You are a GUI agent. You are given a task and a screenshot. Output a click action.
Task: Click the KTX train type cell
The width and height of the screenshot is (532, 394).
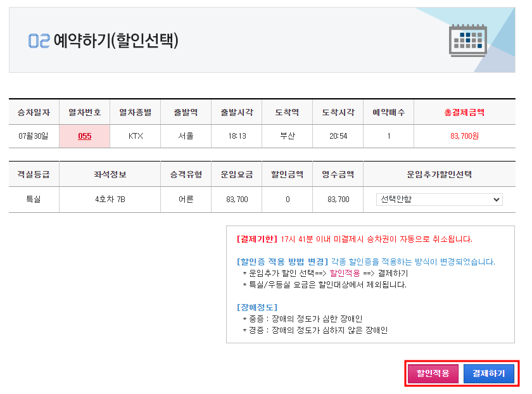pos(136,136)
